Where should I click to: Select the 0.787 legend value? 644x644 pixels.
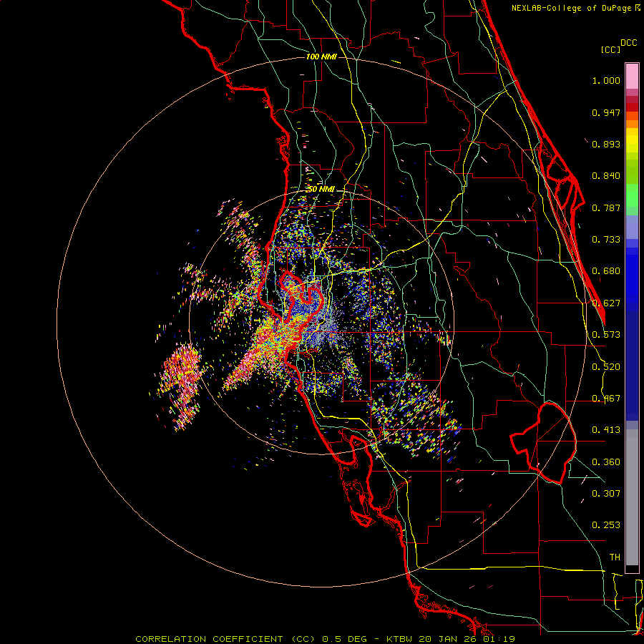(606, 208)
